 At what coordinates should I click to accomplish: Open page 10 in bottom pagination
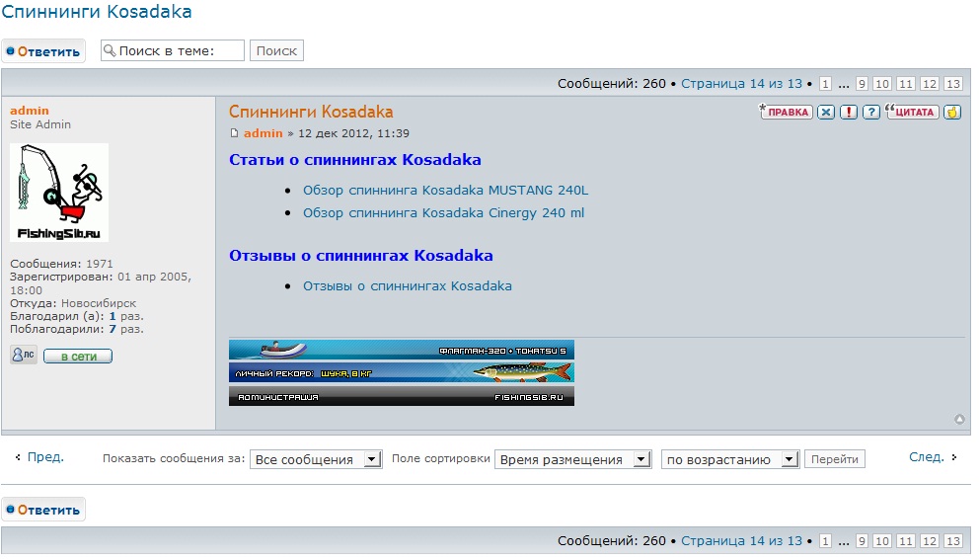(x=882, y=541)
